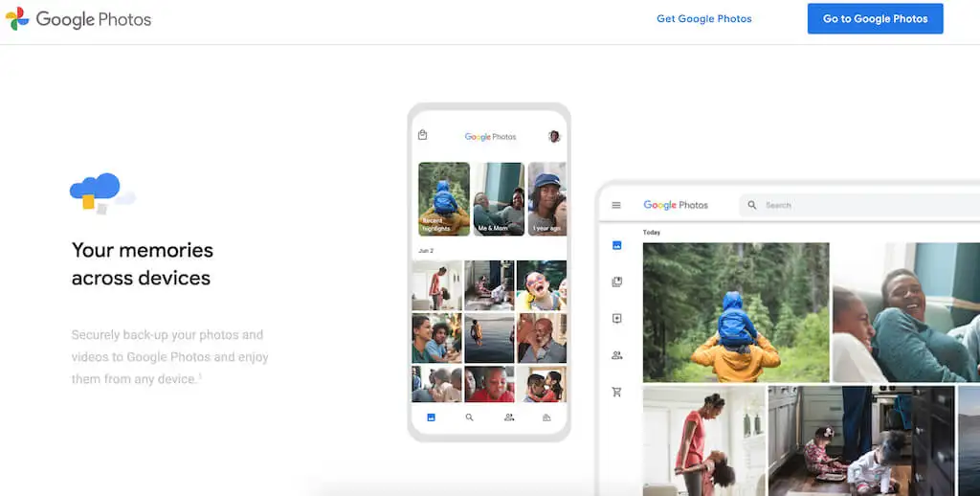Click the Google Photos wordmark in phone mockup

(x=491, y=136)
